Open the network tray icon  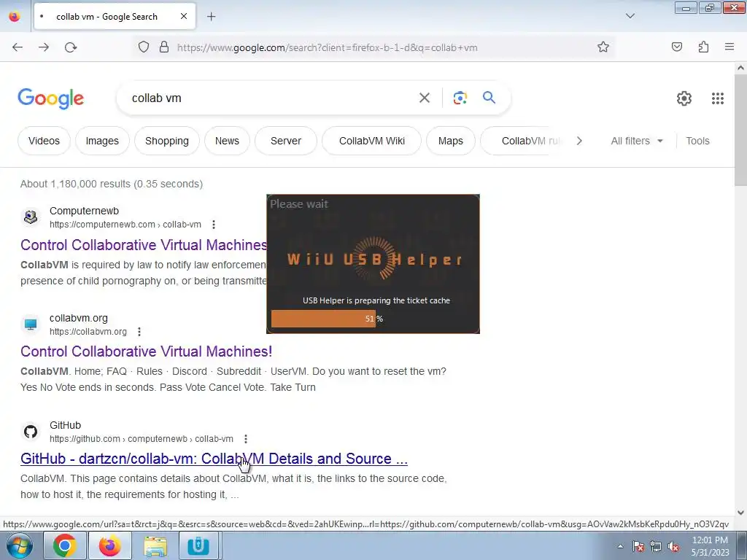656,546
